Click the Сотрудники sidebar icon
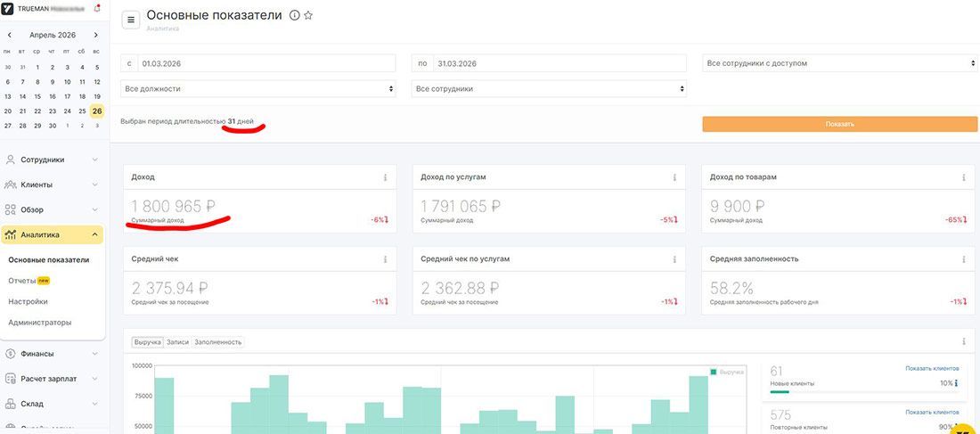 (11, 160)
